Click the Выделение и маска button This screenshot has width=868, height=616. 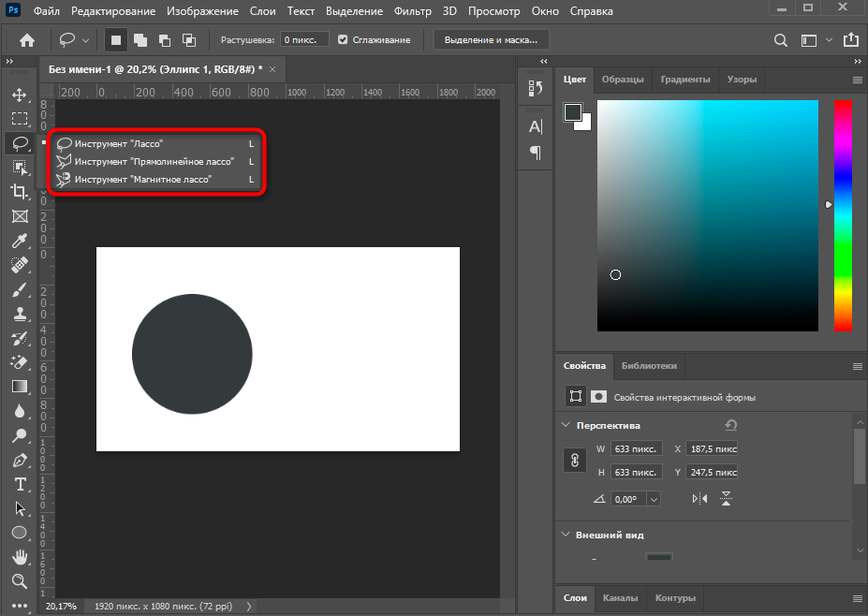(492, 40)
